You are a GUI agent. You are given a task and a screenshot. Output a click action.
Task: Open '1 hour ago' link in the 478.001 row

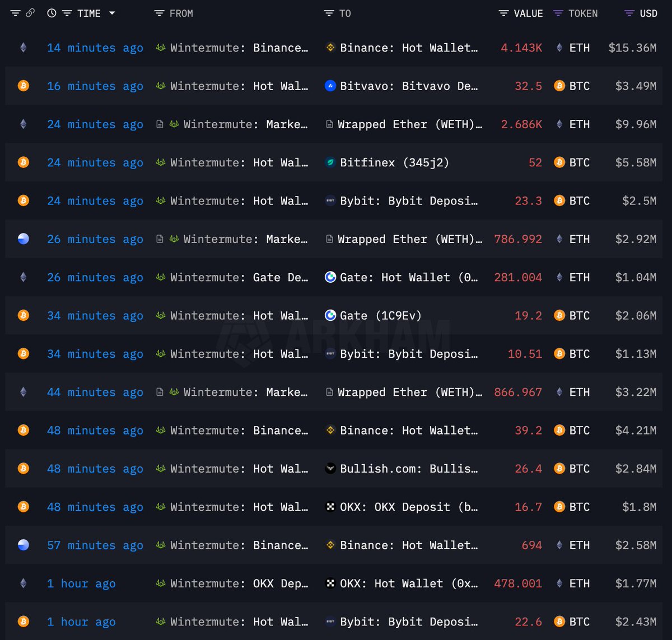tap(81, 583)
